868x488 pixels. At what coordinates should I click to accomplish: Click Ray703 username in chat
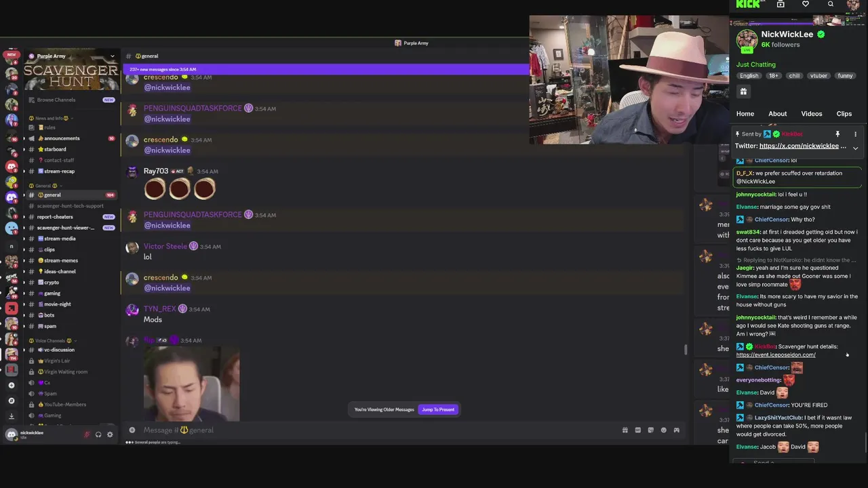click(156, 171)
